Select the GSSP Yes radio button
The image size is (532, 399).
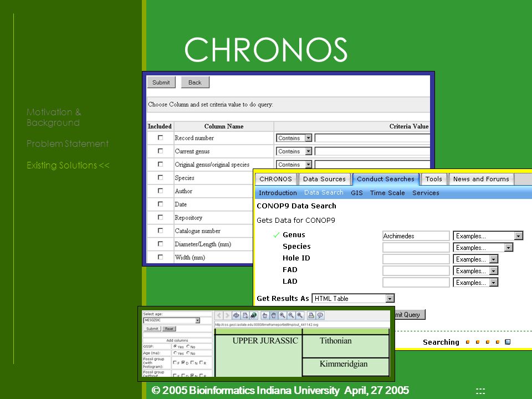175,346
